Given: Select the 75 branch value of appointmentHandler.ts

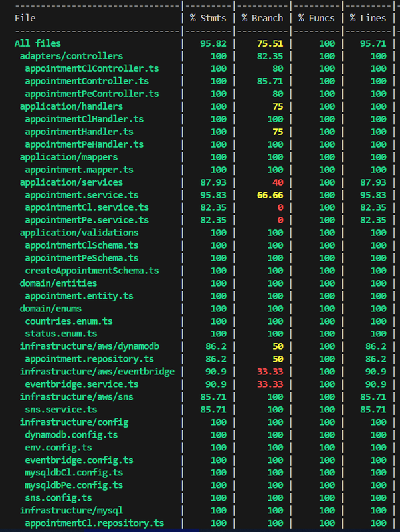Looking at the screenshot, I should coord(278,132).
